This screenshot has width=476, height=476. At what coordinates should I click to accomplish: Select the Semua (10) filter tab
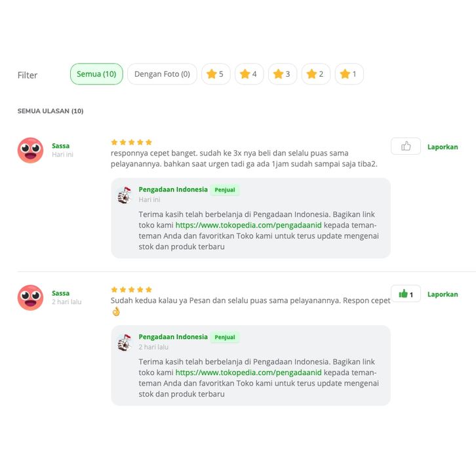(x=96, y=74)
